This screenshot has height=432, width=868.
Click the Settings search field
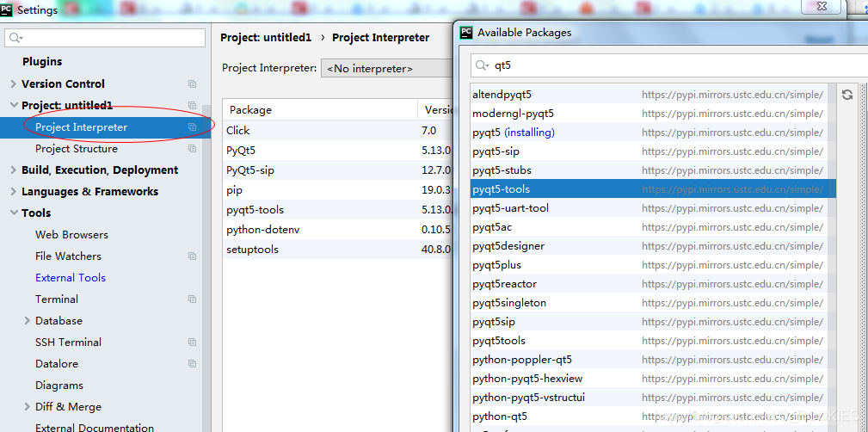(x=105, y=38)
